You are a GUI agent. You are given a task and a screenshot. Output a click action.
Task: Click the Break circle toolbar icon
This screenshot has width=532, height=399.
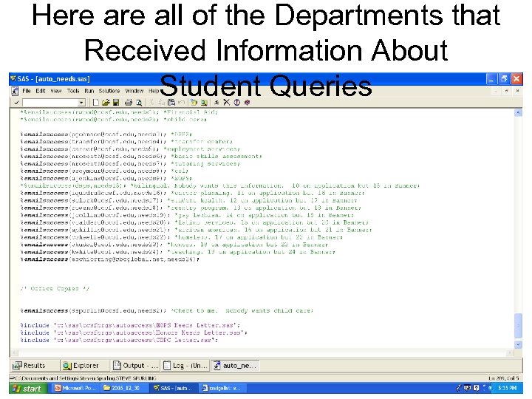click(x=237, y=103)
